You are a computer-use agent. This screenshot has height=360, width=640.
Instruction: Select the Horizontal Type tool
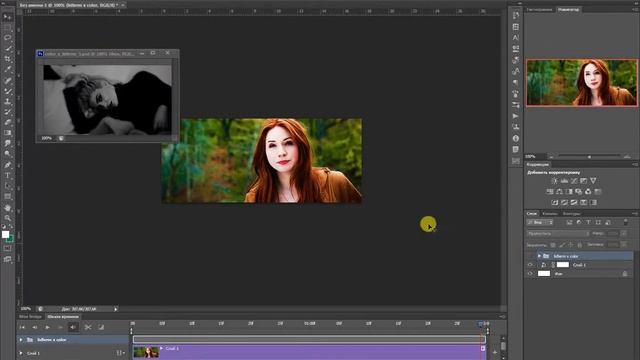pyautogui.click(x=7, y=176)
